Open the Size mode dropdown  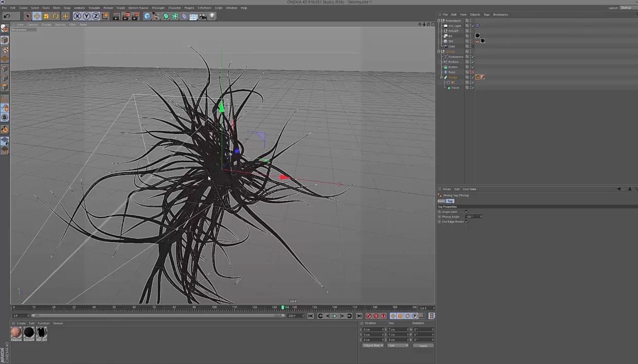click(x=398, y=346)
